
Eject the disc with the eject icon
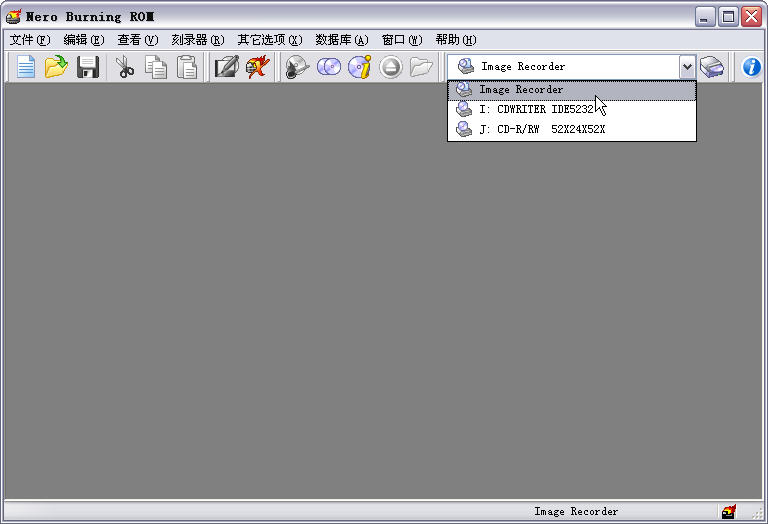391,67
